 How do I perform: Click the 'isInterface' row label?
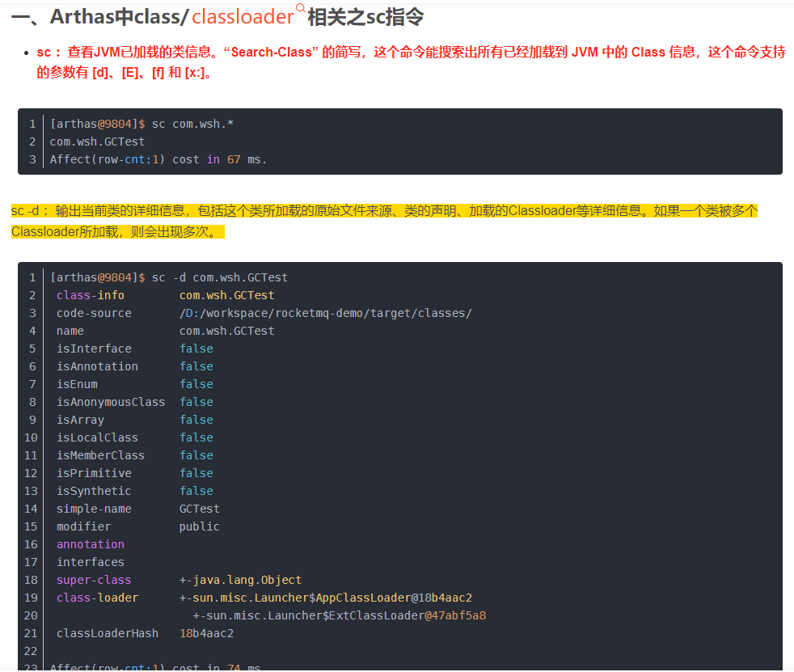point(94,349)
